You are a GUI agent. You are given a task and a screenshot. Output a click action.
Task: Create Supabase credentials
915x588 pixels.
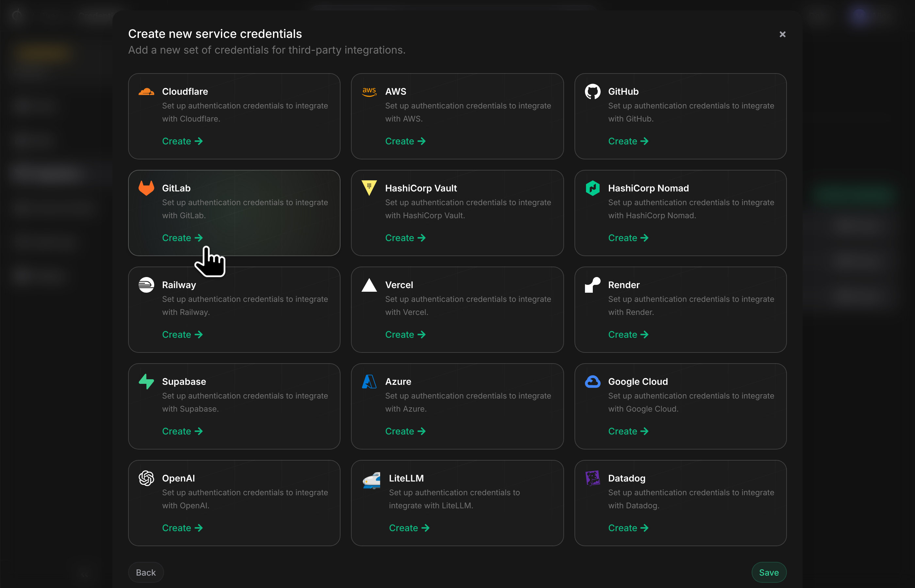point(182,431)
